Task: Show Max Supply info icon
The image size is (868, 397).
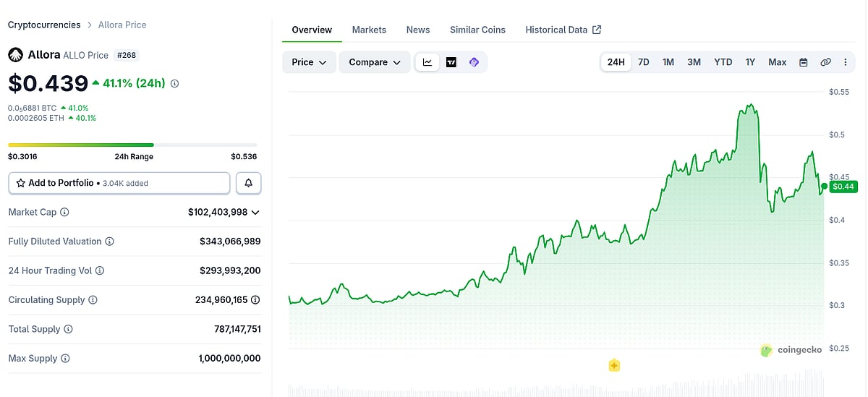Action: click(65, 358)
